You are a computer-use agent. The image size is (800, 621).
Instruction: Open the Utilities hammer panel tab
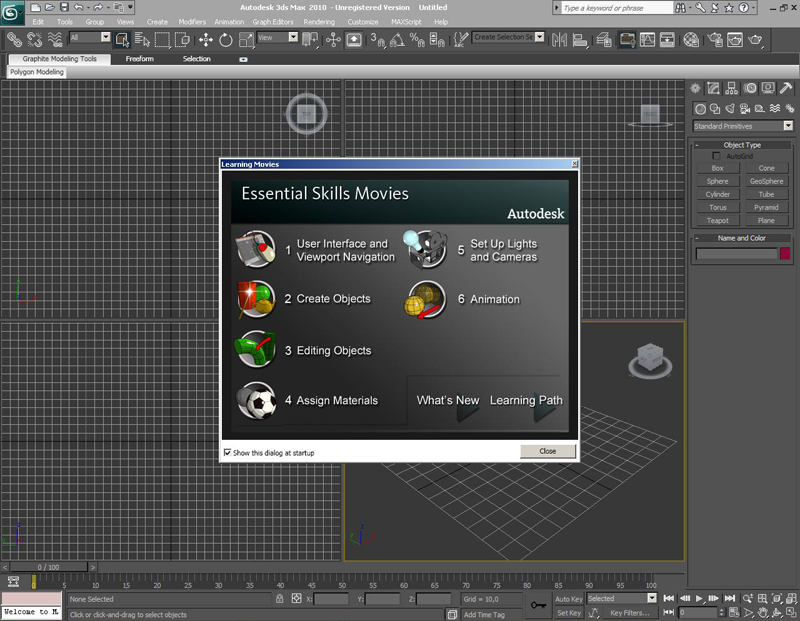tap(786, 88)
